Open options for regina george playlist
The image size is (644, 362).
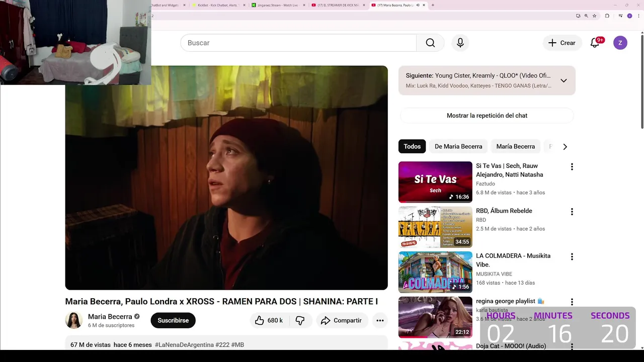(572, 302)
